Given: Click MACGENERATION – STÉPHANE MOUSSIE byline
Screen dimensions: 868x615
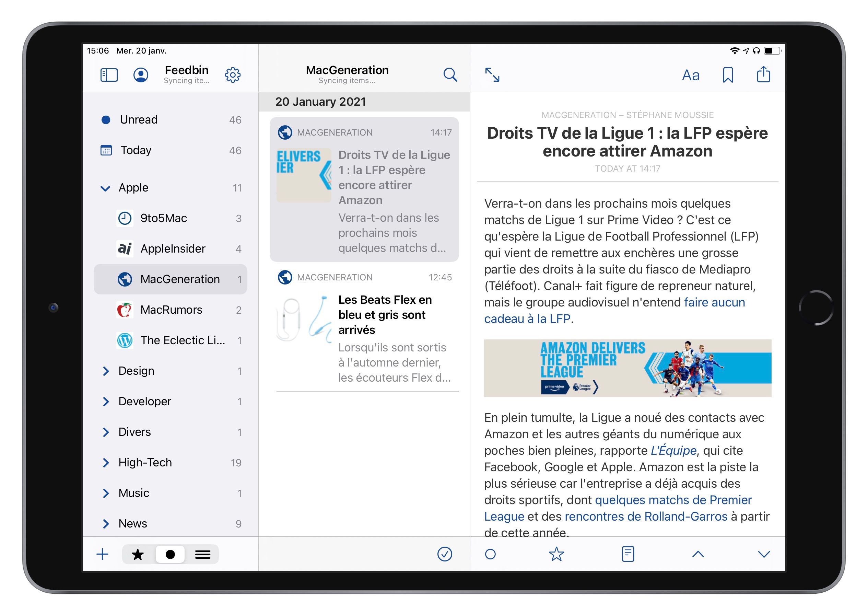Looking at the screenshot, I should 627,115.
